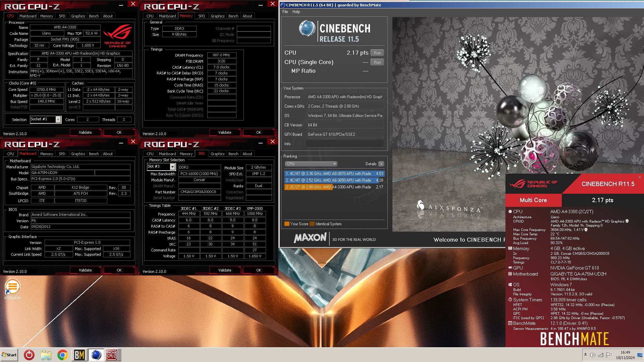Click DRAM Frequency value 987.0 MHz

[221, 55]
